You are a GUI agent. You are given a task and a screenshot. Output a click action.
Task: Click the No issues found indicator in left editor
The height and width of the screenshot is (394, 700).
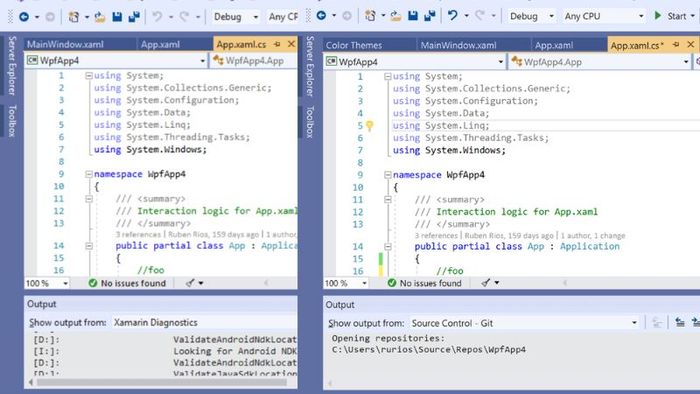coord(127,283)
